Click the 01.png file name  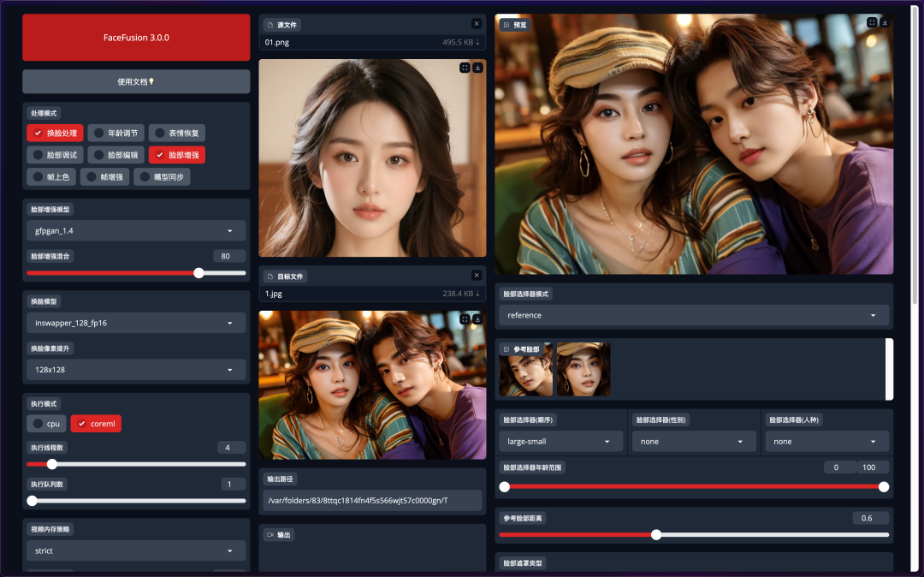(x=277, y=43)
